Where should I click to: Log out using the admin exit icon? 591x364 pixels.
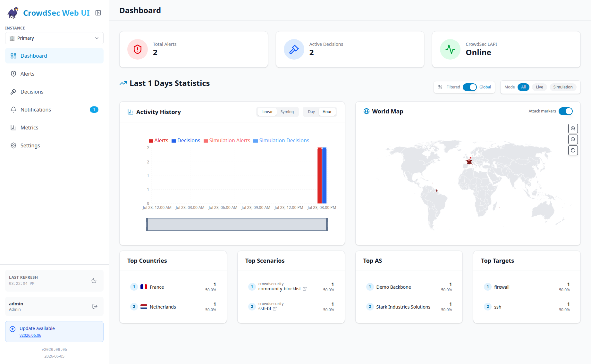(95, 306)
